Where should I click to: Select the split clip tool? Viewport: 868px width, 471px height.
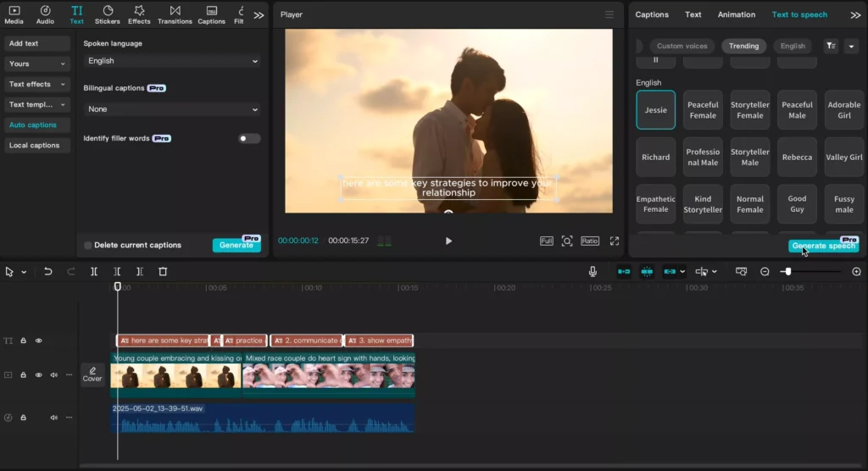coord(94,271)
